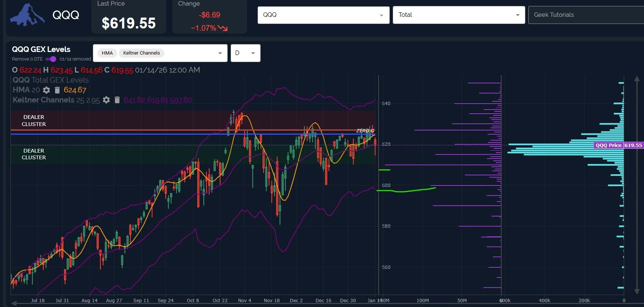Remove Keltner Channels with trash icon

(117, 100)
